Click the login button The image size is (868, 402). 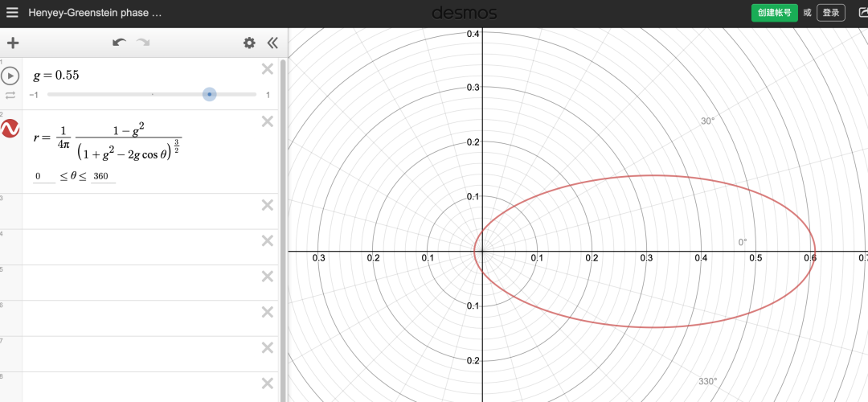coord(831,13)
